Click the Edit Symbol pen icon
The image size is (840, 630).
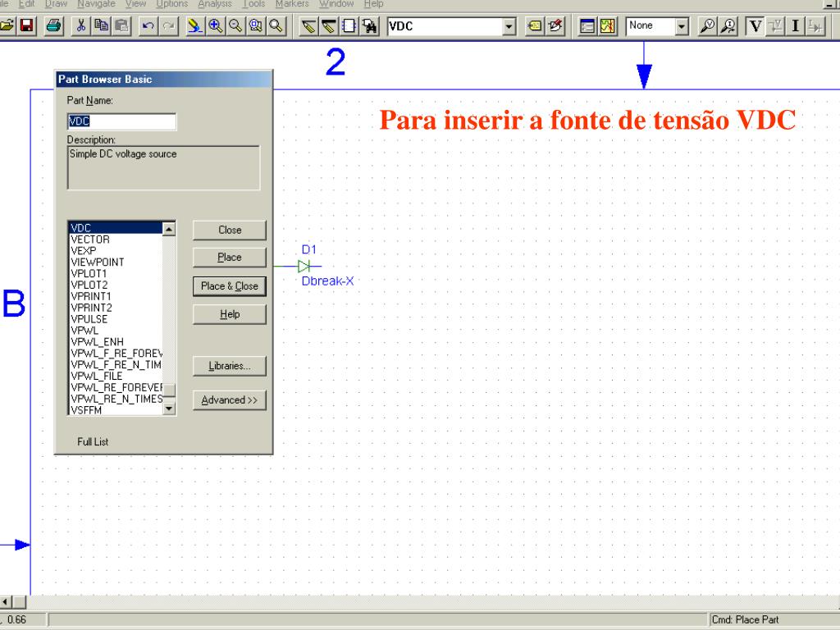pyautogui.click(x=555, y=25)
